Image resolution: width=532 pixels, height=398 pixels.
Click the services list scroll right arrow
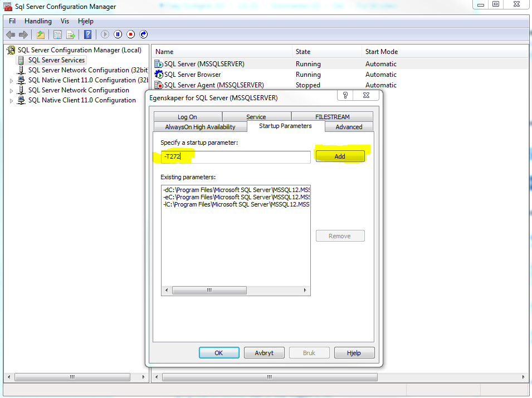[523, 377]
